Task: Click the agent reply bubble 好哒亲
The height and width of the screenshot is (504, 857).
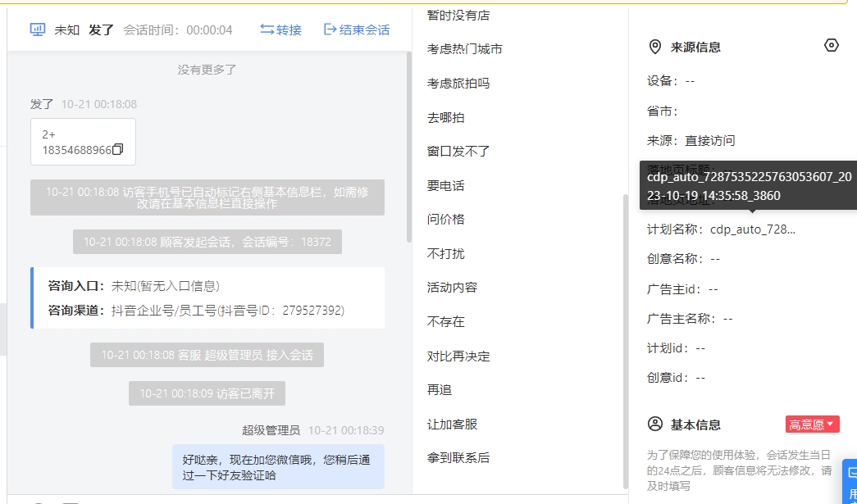Action: (278, 467)
